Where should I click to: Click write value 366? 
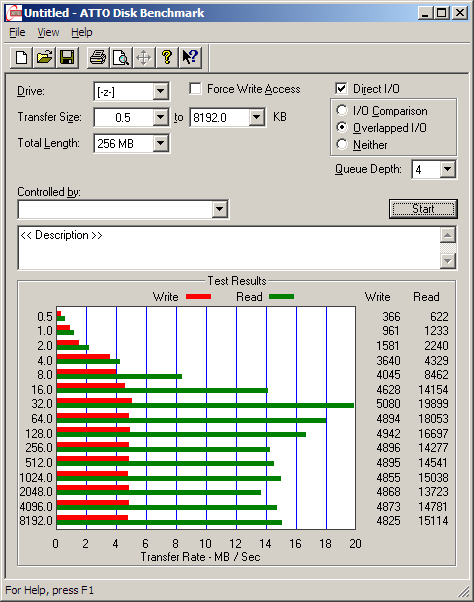coord(391,317)
